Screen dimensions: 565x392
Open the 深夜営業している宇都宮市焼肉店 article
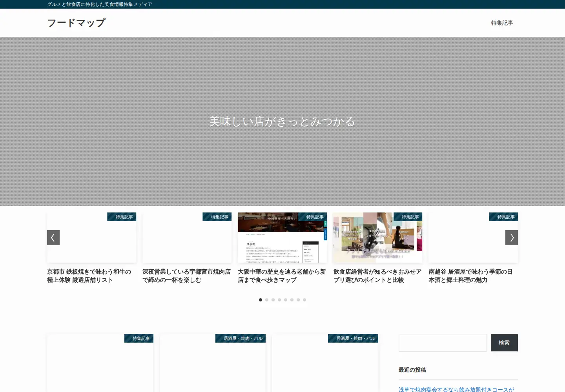pyautogui.click(x=186, y=276)
